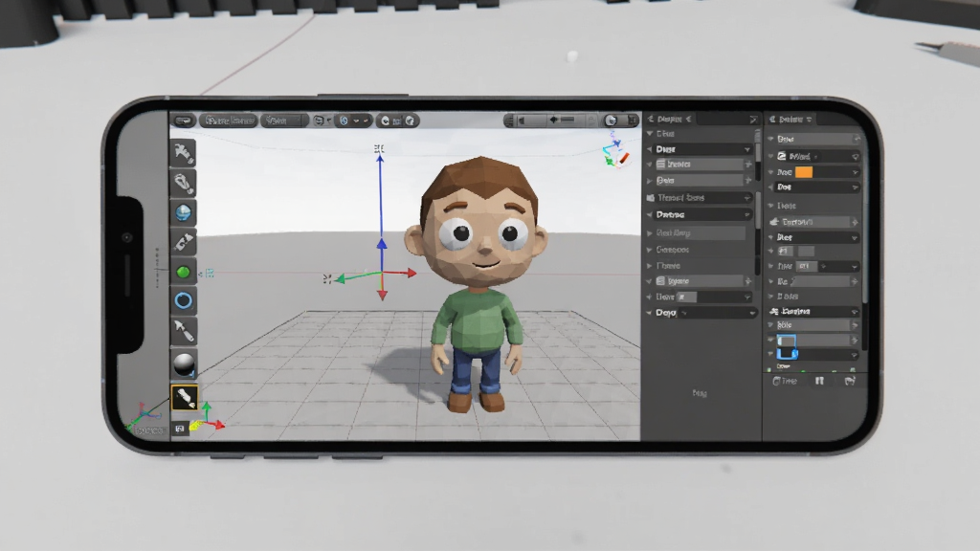Click the last icon at the header's right end
Viewport: 980px width, 551px height.
633,121
